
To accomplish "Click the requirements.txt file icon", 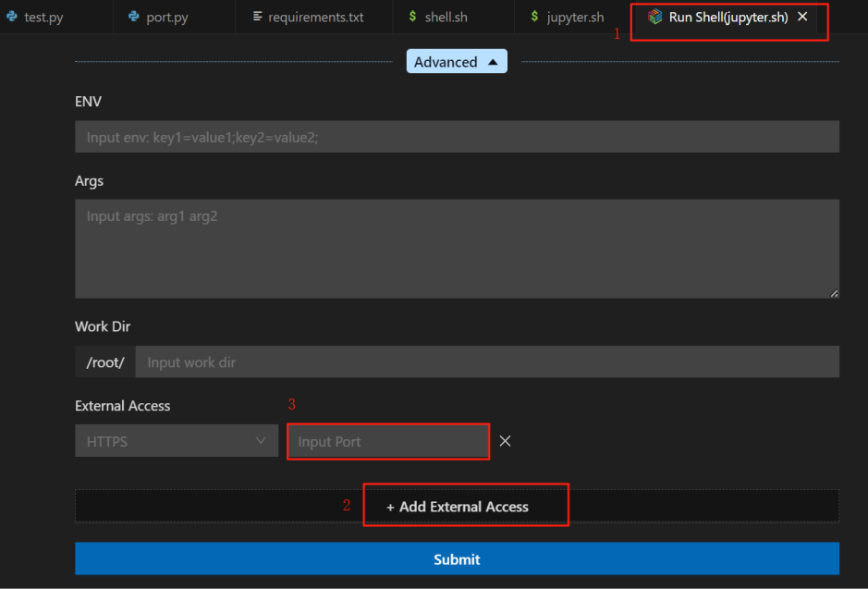I will pos(258,18).
